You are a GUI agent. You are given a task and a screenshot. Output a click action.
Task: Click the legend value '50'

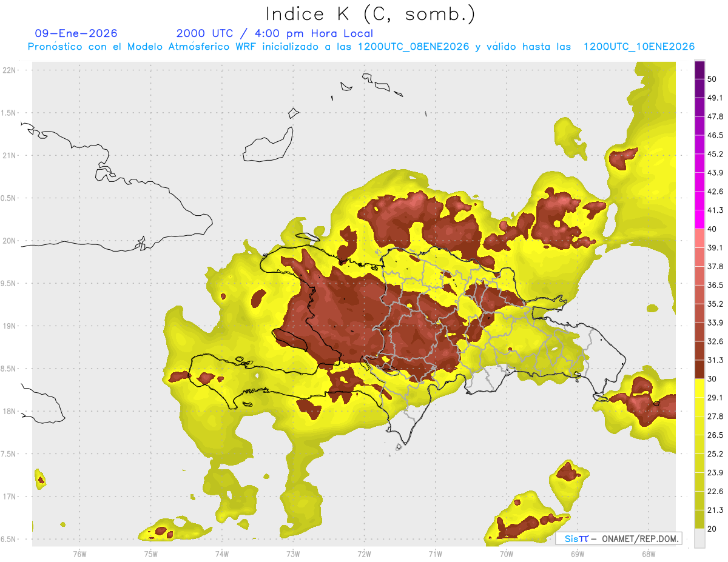point(712,79)
